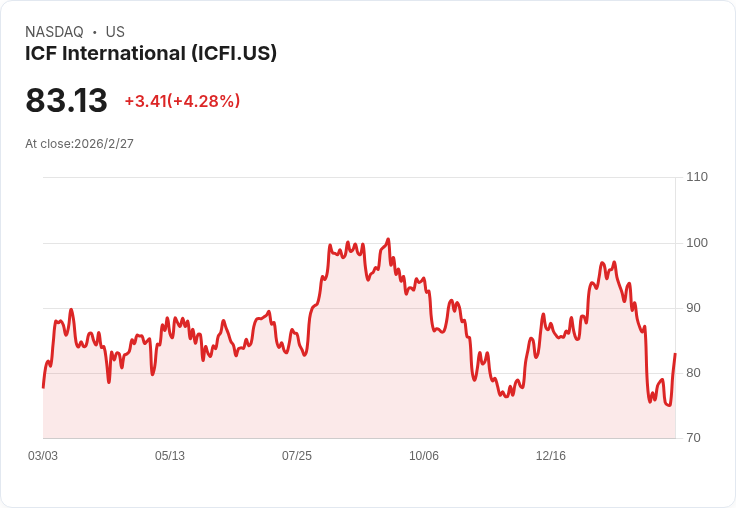This screenshot has height=508, width=736.
Task: Click the 110 price axis label
Action: (x=697, y=177)
